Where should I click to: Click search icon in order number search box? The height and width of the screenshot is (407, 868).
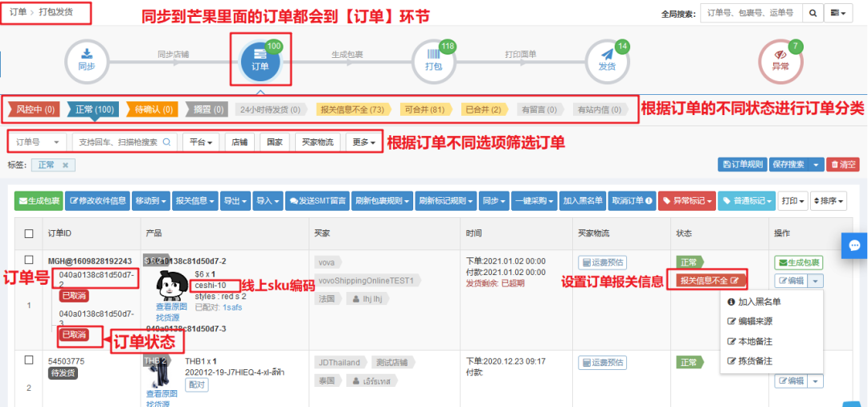[x=166, y=142]
